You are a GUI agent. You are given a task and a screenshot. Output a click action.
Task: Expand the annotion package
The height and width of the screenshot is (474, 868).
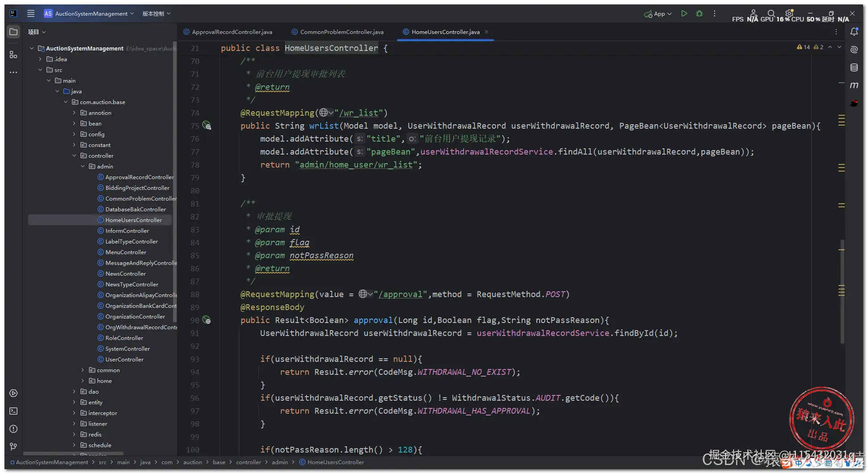(x=74, y=113)
